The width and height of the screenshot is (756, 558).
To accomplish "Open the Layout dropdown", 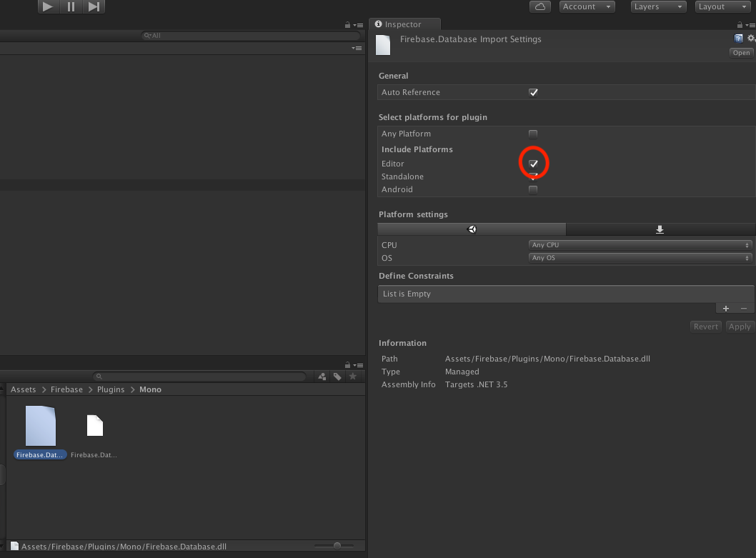I will [x=722, y=6].
